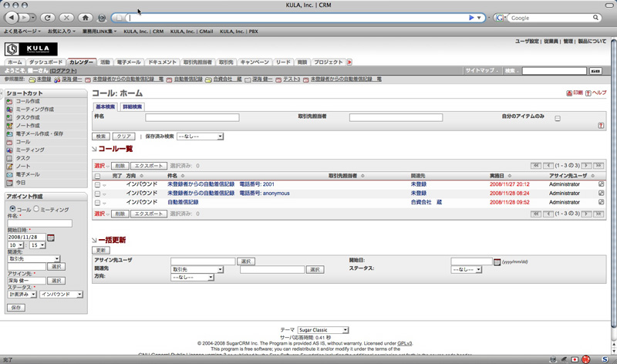Switch to the 詳細検索 tab

pyautogui.click(x=132, y=106)
